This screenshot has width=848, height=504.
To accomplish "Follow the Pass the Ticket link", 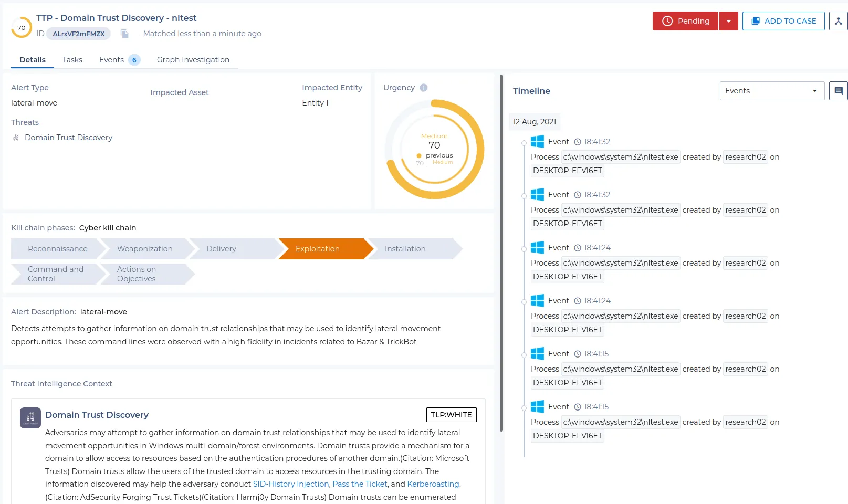I will pyautogui.click(x=360, y=484).
